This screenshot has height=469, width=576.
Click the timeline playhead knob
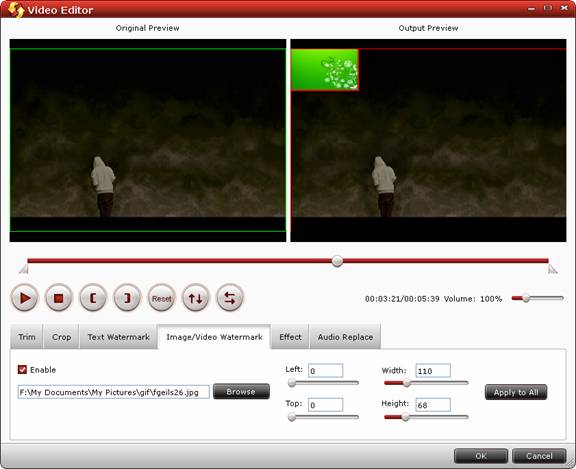point(337,261)
